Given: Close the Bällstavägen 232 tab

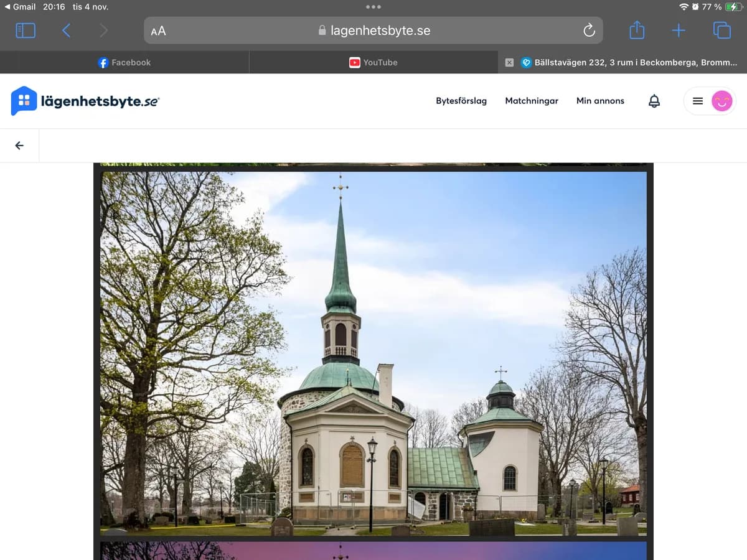Looking at the screenshot, I should pyautogui.click(x=509, y=62).
